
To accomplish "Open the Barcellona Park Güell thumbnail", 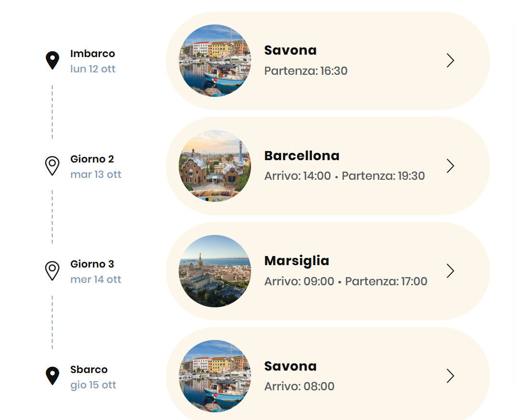I will [215, 166].
